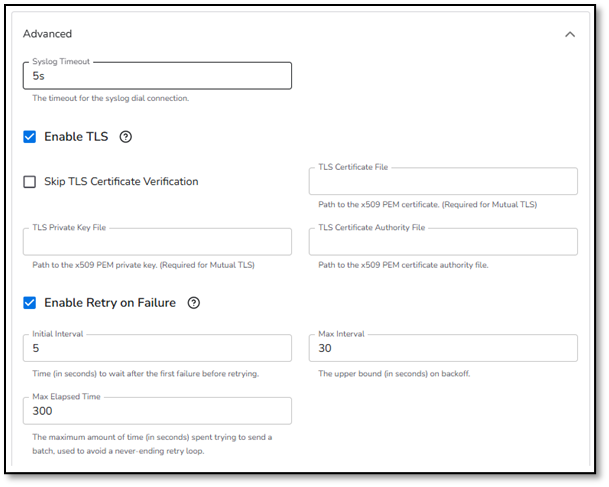This screenshot has width=609, height=487.
Task: Collapse the Advanced section chevron
Action: (569, 34)
